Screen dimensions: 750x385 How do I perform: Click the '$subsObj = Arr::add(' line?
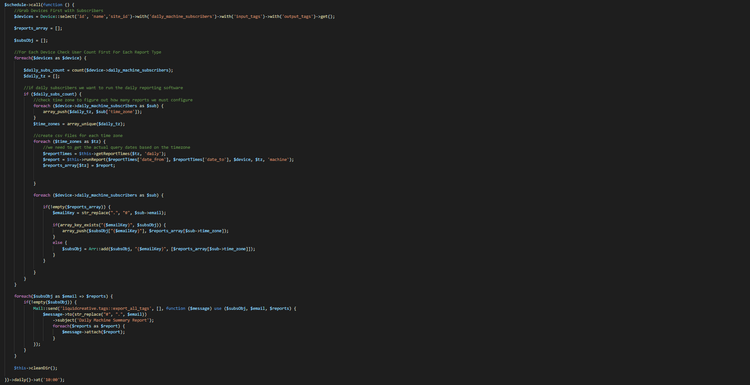[x=158, y=249]
